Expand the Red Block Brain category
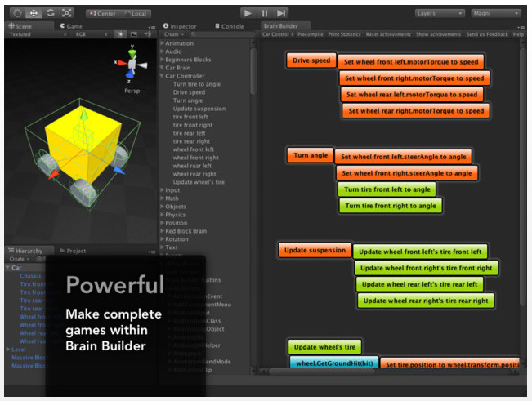This screenshot has height=401, width=532. (162, 231)
